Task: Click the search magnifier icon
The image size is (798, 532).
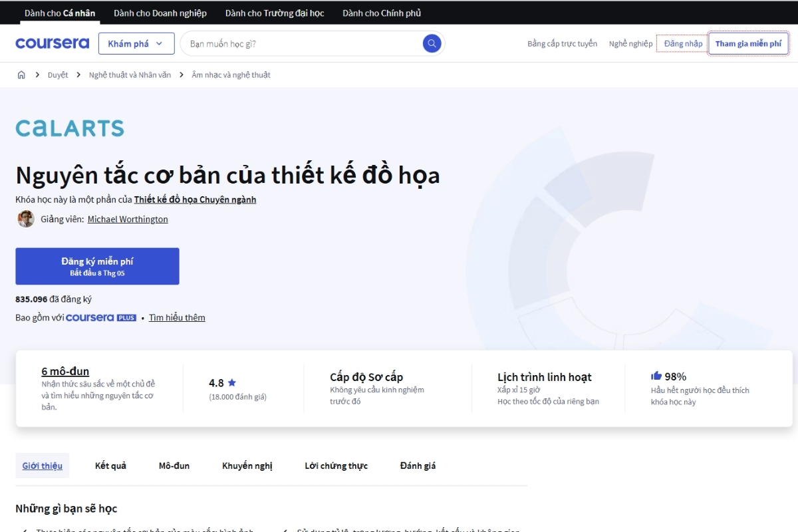Action: point(431,43)
